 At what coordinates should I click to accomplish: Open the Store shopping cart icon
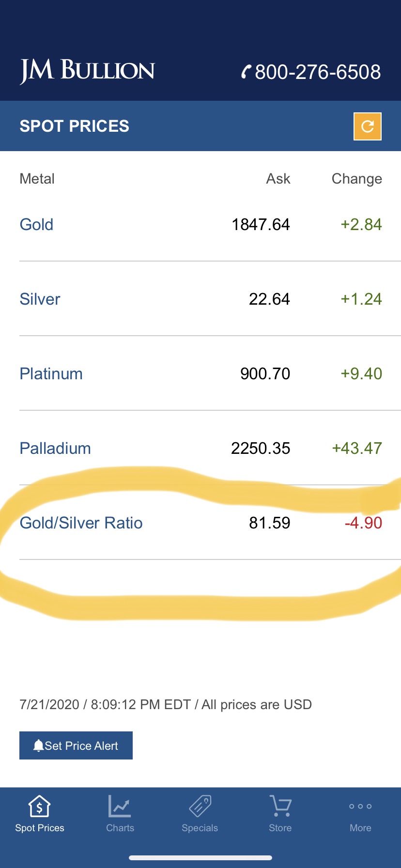[x=280, y=806]
